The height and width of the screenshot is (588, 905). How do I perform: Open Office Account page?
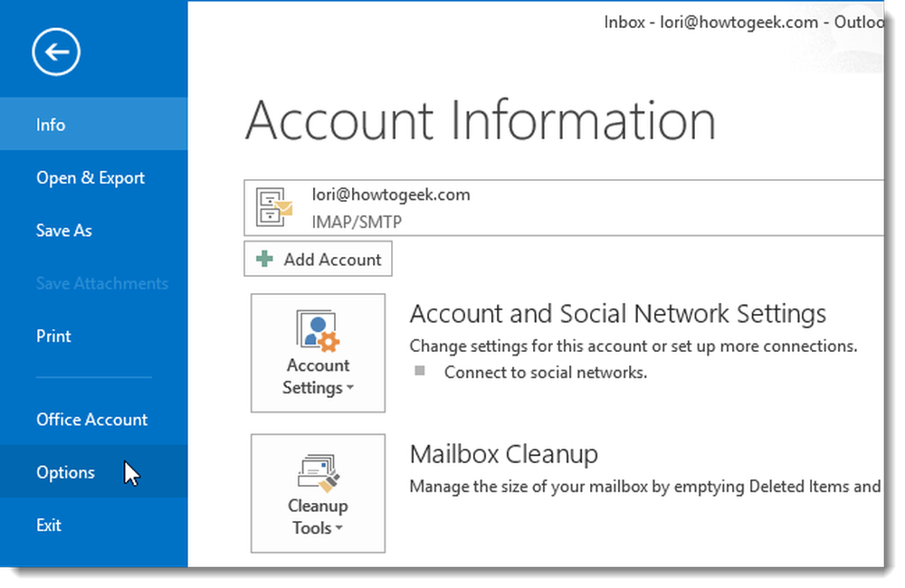pyautogui.click(x=93, y=419)
